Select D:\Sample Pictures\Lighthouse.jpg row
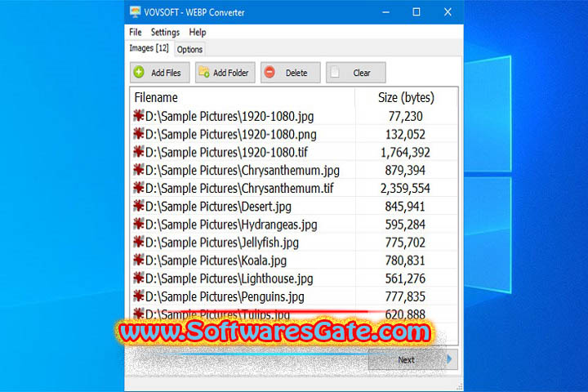 294,278
